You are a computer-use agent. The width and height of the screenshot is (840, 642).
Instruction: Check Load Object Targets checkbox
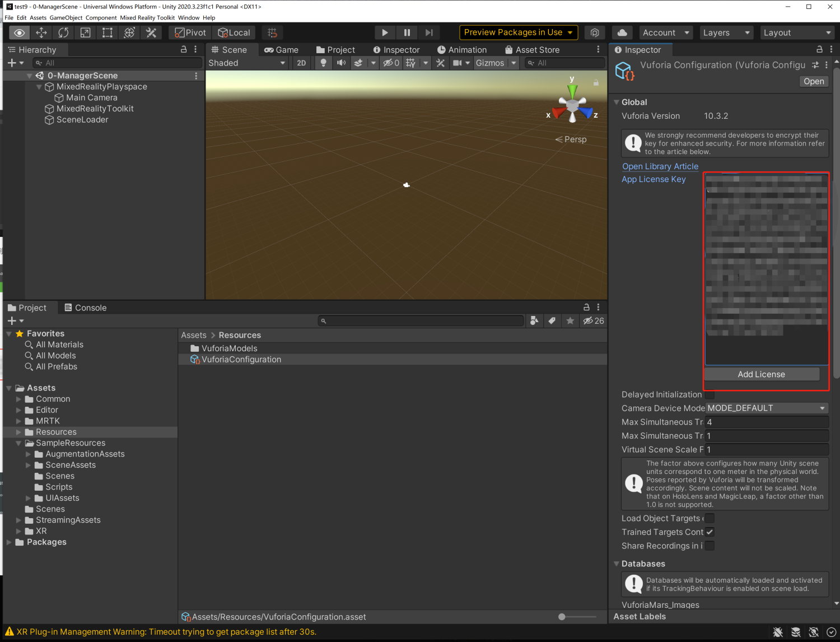(710, 518)
